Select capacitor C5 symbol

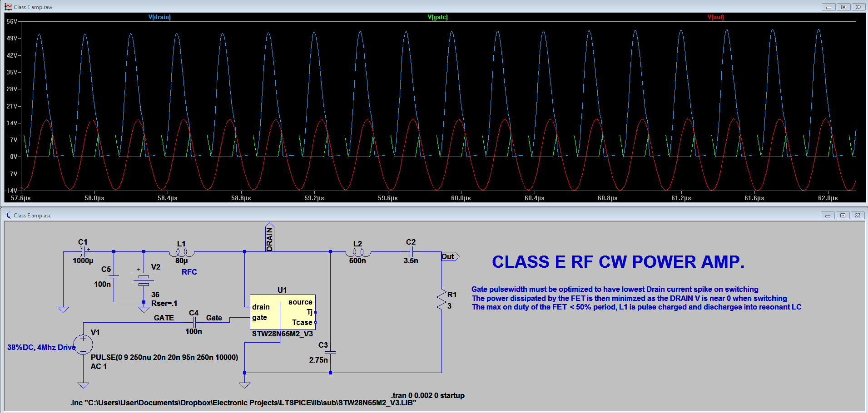click(x=114, y=276)
